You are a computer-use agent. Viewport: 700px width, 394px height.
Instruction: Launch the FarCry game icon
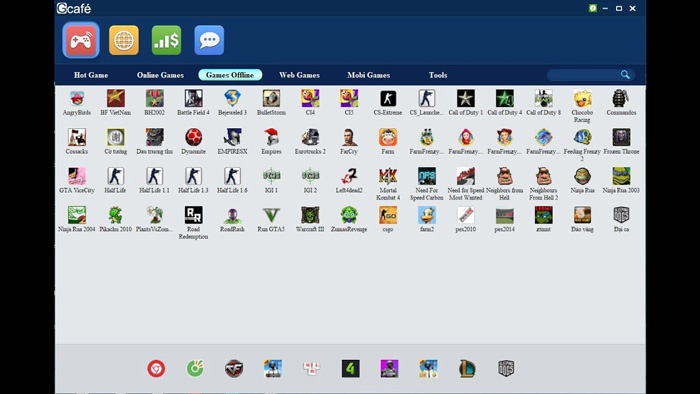349,137
